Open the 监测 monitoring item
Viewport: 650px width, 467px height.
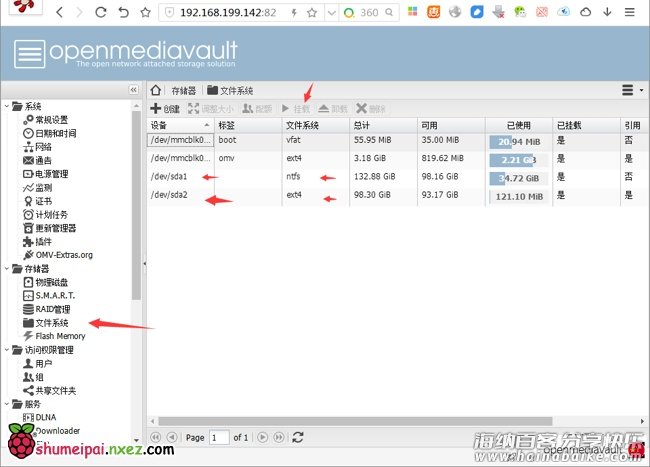[x=37, y=188]
